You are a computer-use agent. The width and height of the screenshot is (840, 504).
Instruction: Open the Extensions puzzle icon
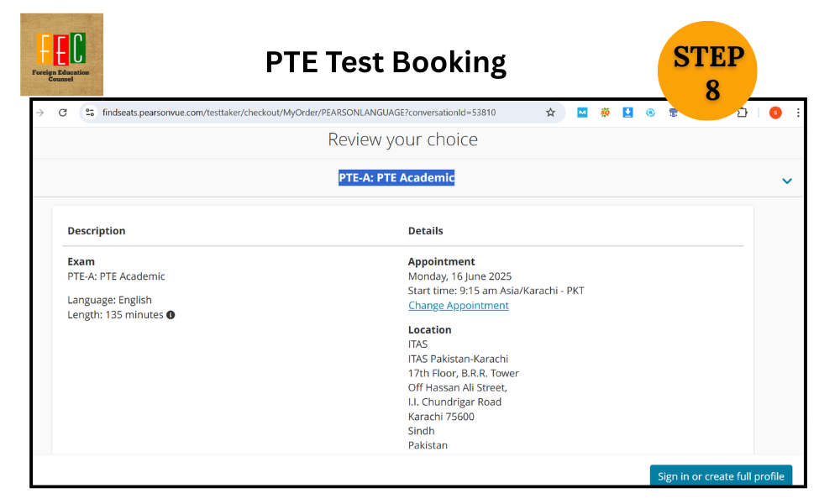(x=743, y=113)
